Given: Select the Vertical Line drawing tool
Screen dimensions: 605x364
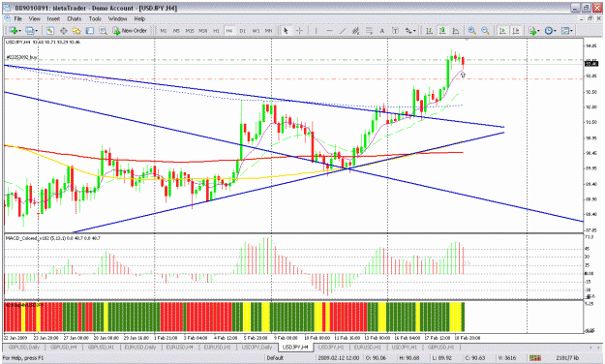Looking at the screenshot, I should (316, 30).
